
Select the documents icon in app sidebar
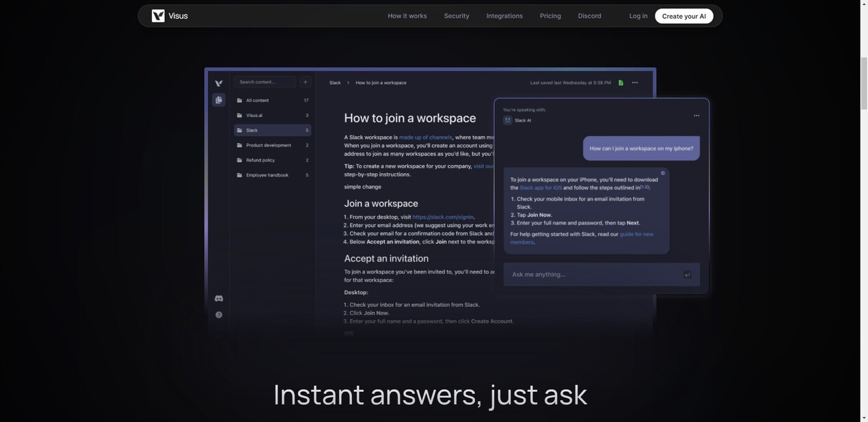(219, 100)
